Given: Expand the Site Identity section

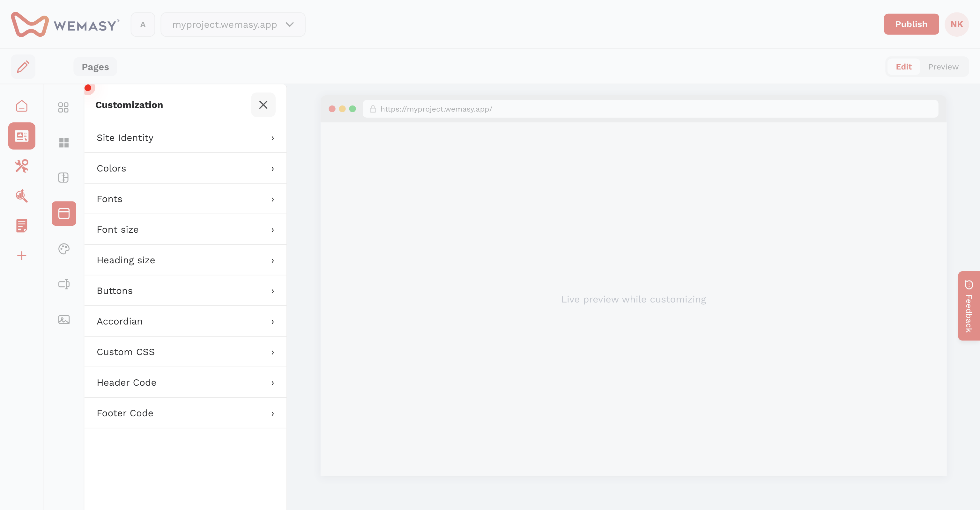Looking at the screenshot, I should coord(185,138).
